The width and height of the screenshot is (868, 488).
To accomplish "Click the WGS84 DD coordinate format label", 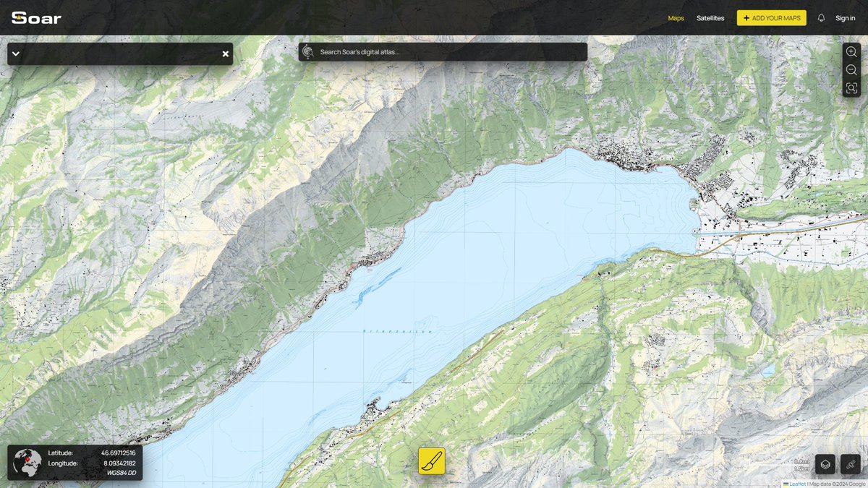I will (121, 472).
